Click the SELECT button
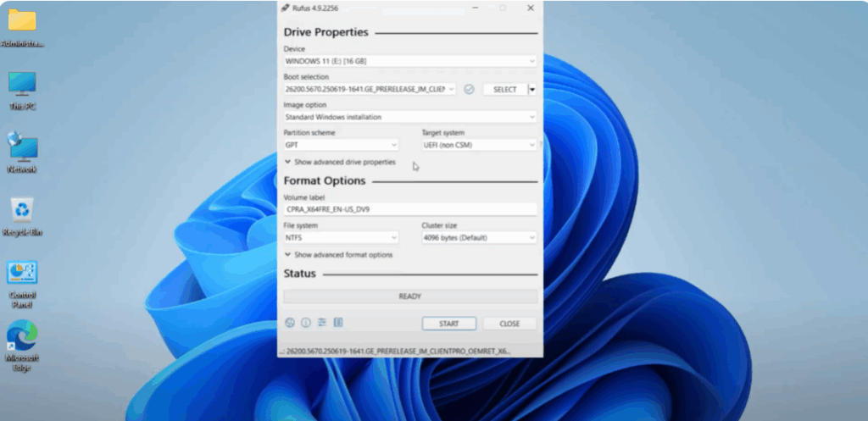This screenshot has width=868, height=421. tap(505, 89)
